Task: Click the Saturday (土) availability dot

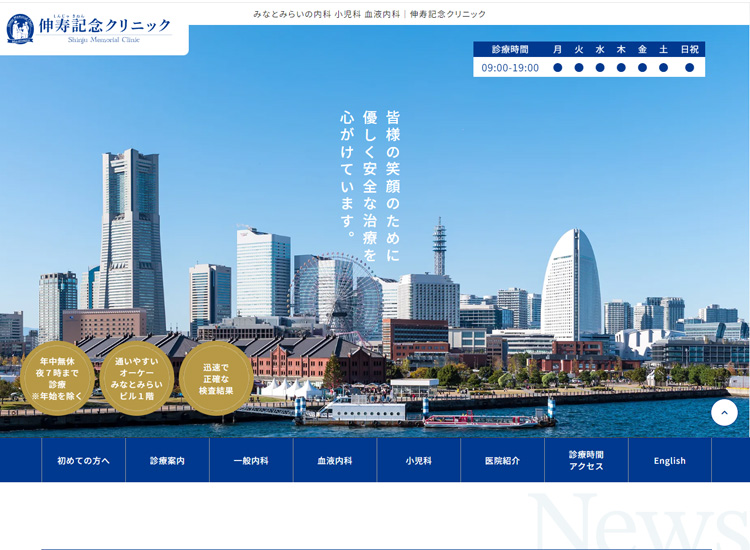Action: pyautogui.click(x=663, y=68)
